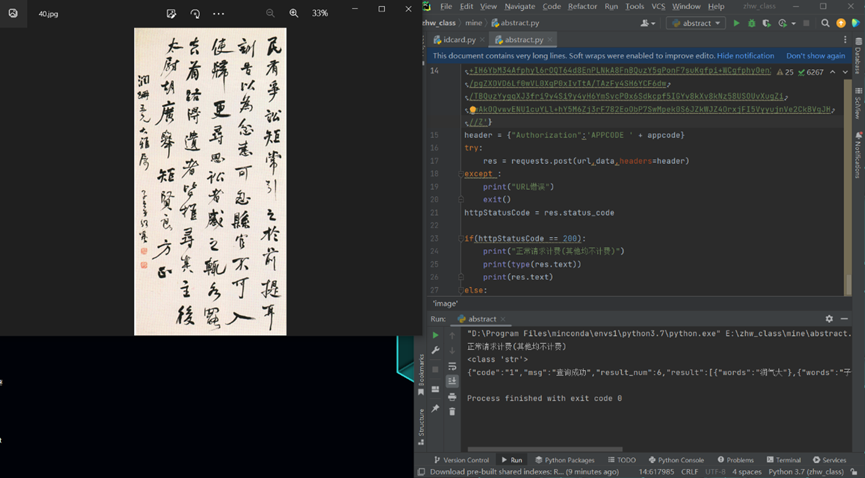The height and width of the screenshot is (478, 865).
Task: Open photo viewer more options menu
Action: pyautogui.click(x=218, y=13)
